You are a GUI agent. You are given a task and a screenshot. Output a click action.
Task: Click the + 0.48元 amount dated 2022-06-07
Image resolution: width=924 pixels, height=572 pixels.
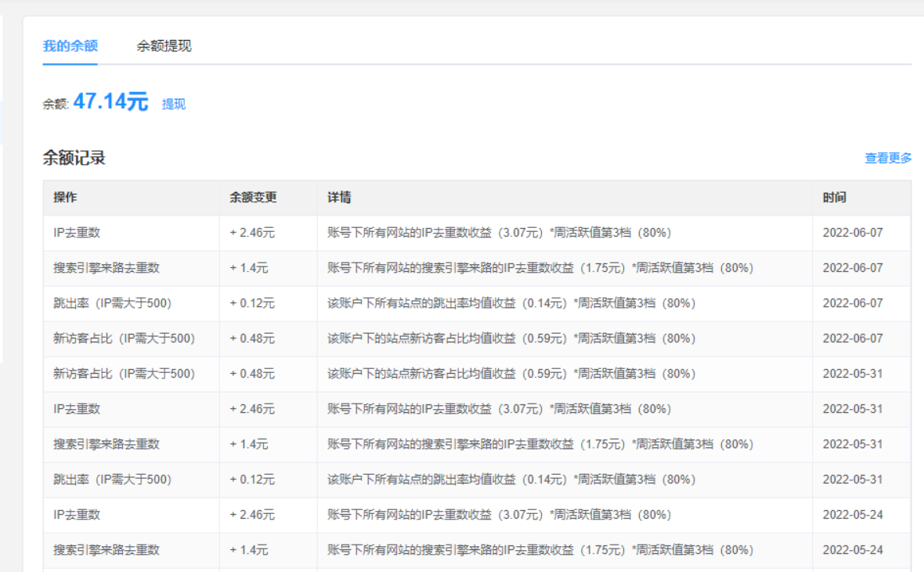[252, 338]
